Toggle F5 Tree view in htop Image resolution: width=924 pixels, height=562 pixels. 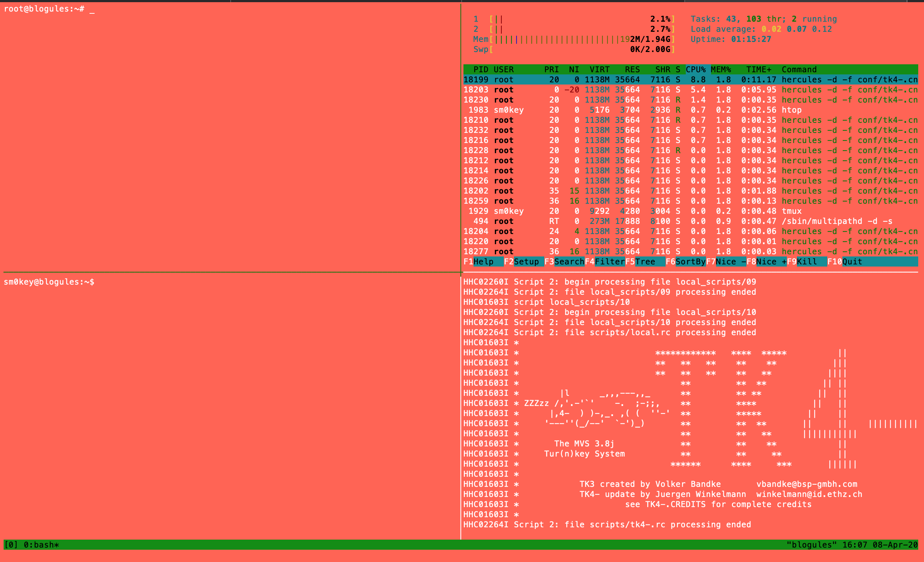(x=645, y=262)
